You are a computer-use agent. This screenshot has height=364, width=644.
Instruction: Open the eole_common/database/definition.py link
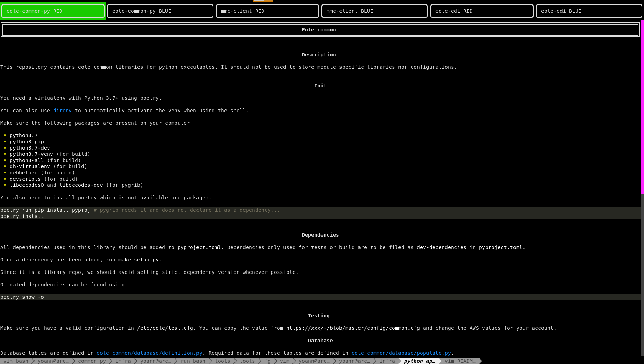149,353
